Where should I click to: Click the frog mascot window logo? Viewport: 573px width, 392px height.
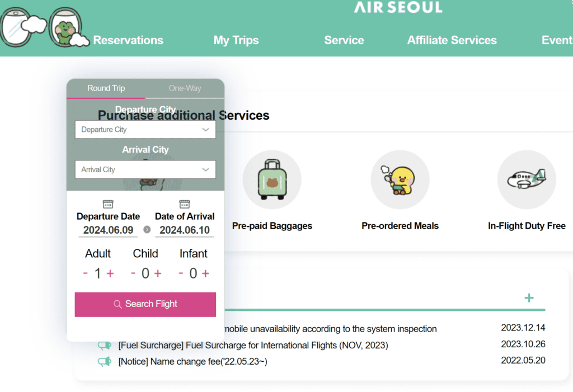point(66,28)
